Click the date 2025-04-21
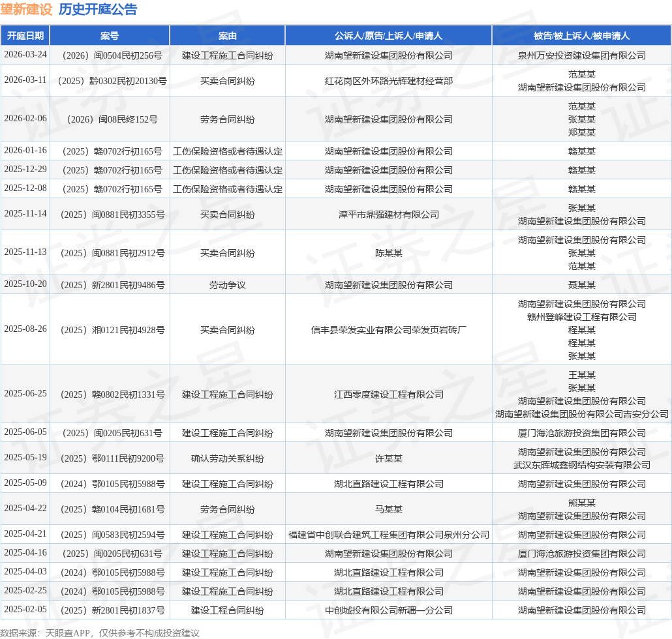 (x=25, y=533)
